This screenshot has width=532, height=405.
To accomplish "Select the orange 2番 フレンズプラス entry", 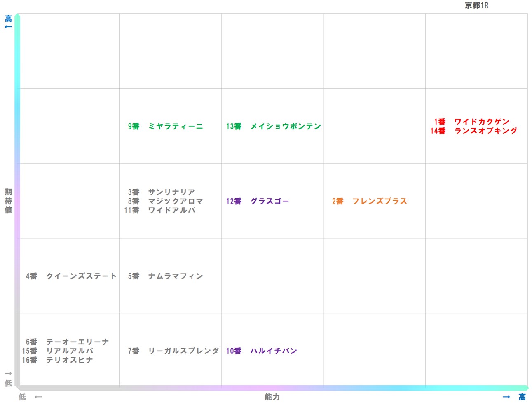I will tap(369, 201).
